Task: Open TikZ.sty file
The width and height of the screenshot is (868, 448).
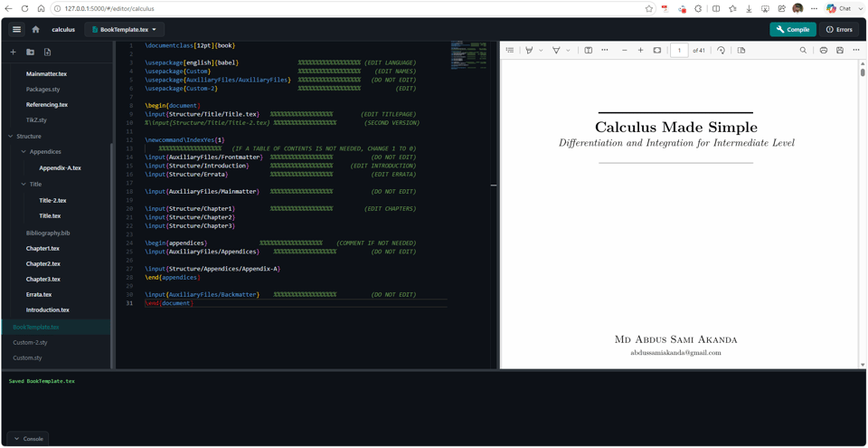Action: click(38, 119)
